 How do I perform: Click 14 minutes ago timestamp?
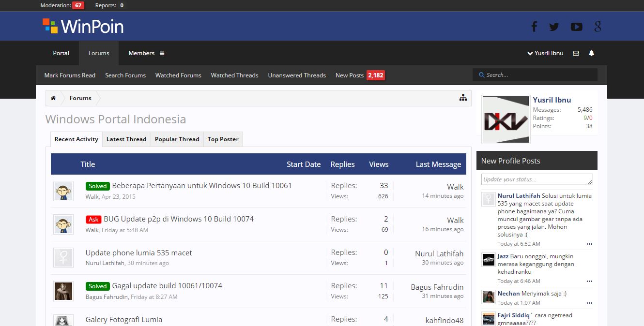[x=443, y=196]
